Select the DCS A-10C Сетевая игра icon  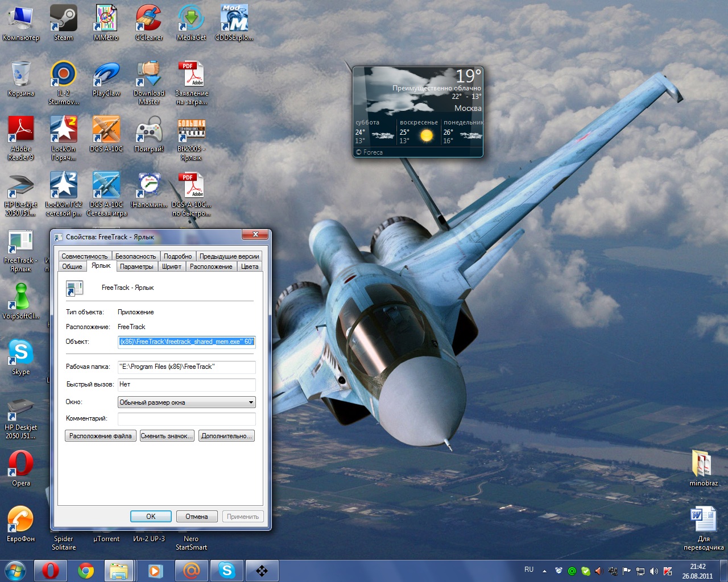[106, 194]
